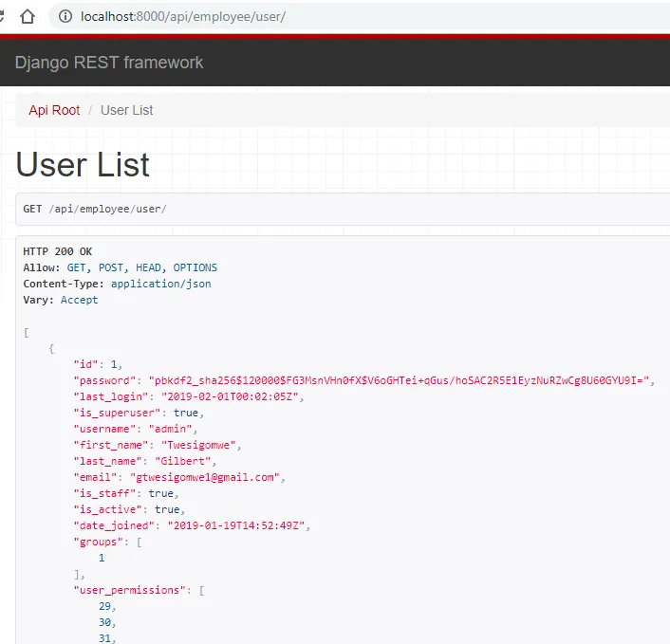The height and width of the screenshot is (644, 670).
Task: Select the 2019-01-19T14:52:49Z date value
Action: click(236, 525)
